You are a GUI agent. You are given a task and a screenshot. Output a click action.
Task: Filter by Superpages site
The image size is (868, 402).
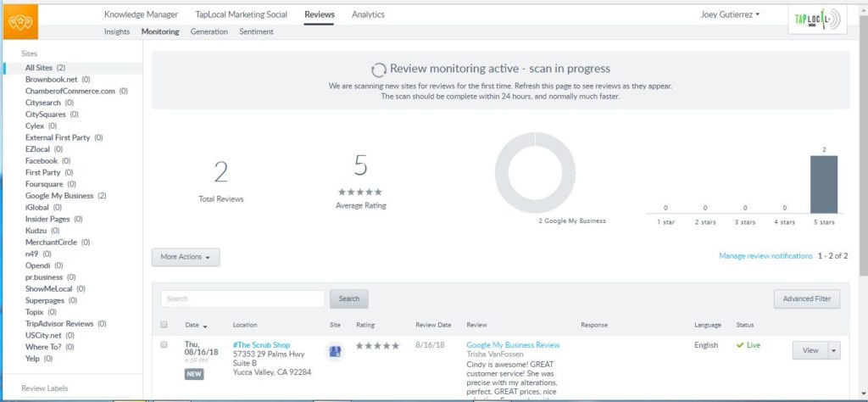[51, 300]
